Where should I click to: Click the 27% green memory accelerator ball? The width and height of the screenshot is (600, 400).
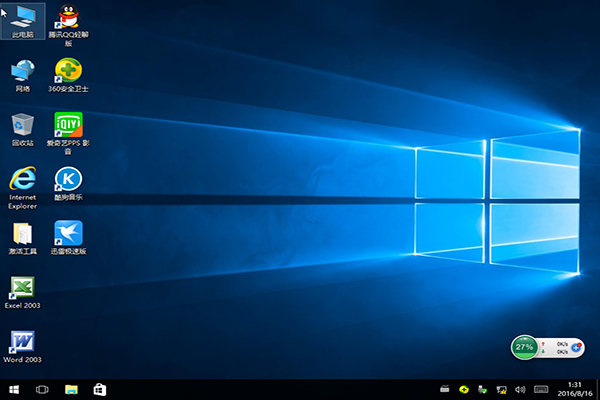click(524, 348)
